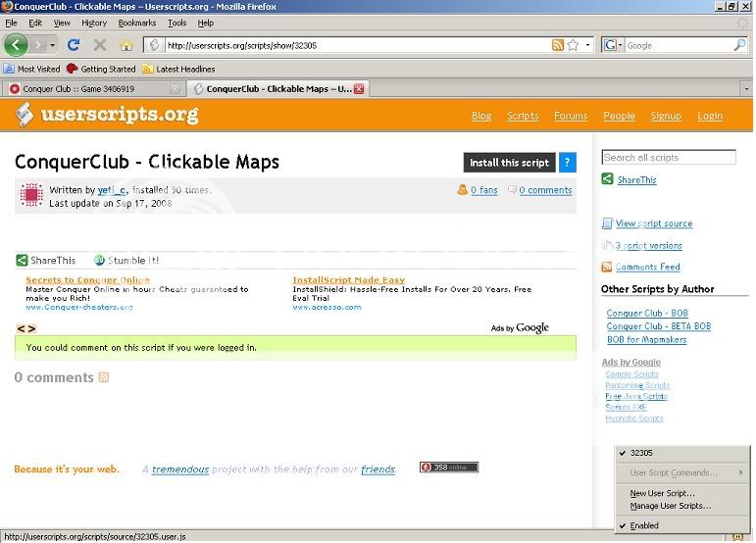Open the address bar history dropdown
This screenshot has height=543, width=756.
tap(587, 45)
